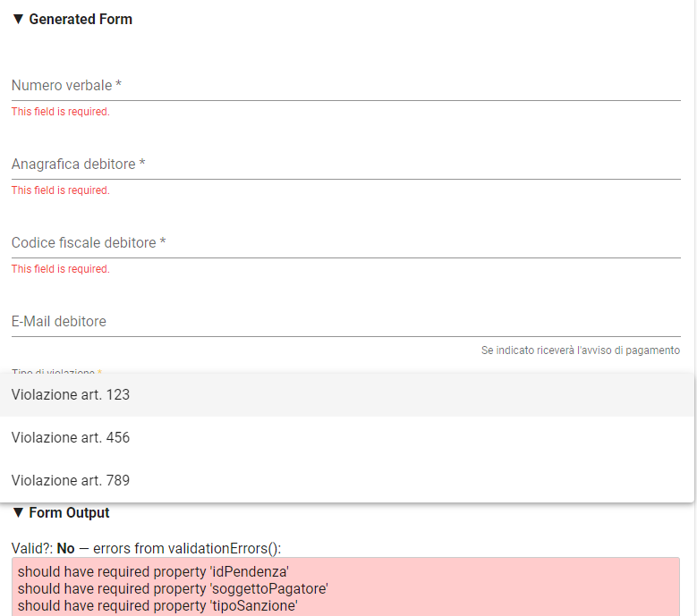This screenshot has height=616, width=697.
Task: Focus the E-Mail debitore input field
Action: (x=346, y=322)
